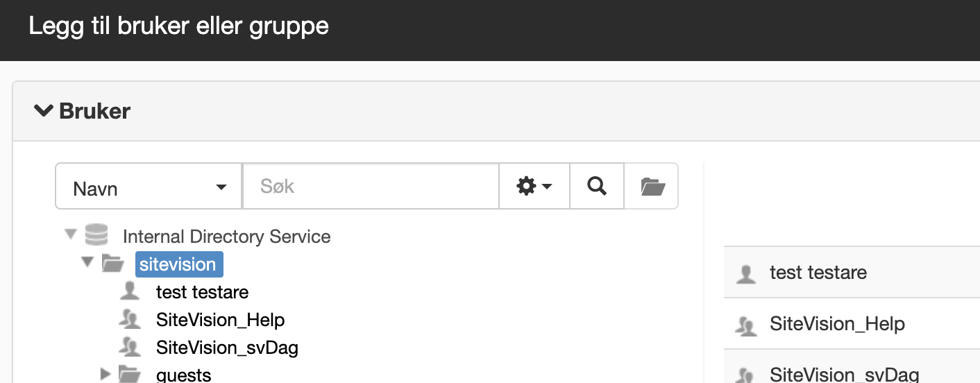The width and height of the screenshot is (980, 383).
Task: Click the group icon beside SiteVision_Help in tree
Action: click(130, 319)
